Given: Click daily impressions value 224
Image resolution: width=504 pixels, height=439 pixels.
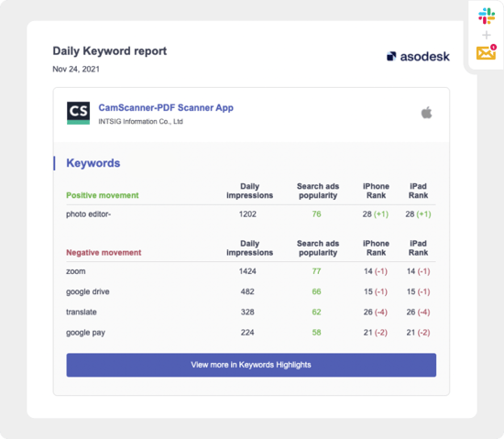Looking at the screenshot, I should (247, 333).
